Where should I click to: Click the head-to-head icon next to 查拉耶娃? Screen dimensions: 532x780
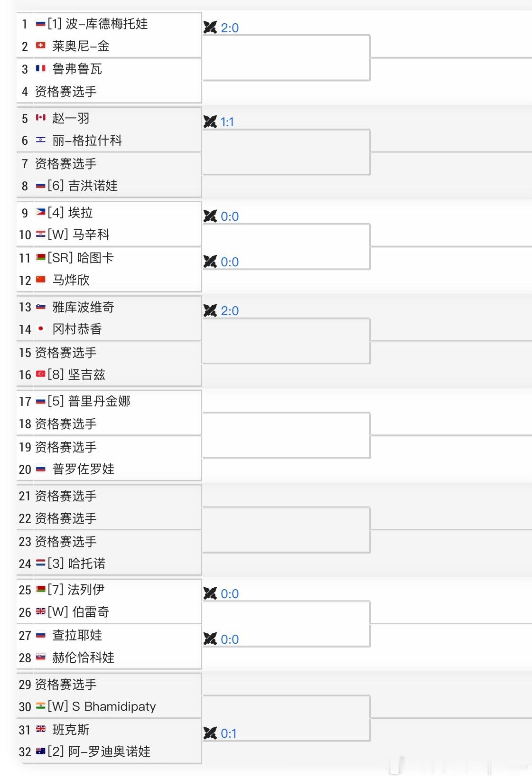[210, 639]
